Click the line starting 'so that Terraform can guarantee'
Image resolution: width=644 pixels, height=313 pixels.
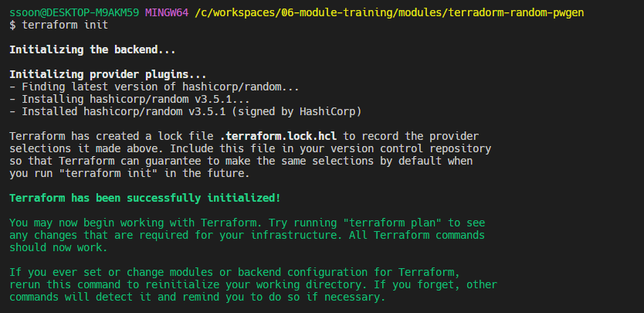click(x=241, y=161)
